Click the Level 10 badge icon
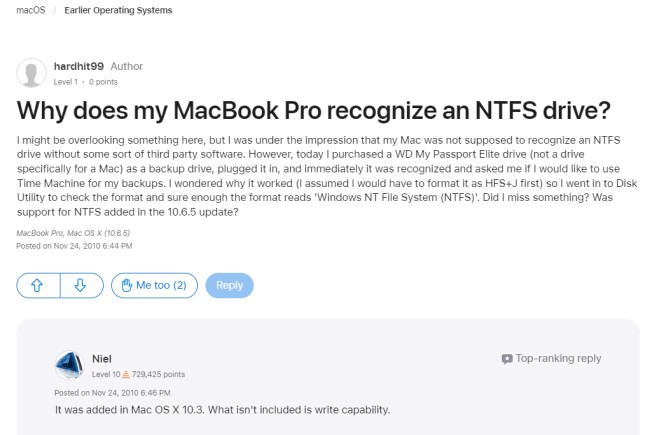 tap(126, 374)
